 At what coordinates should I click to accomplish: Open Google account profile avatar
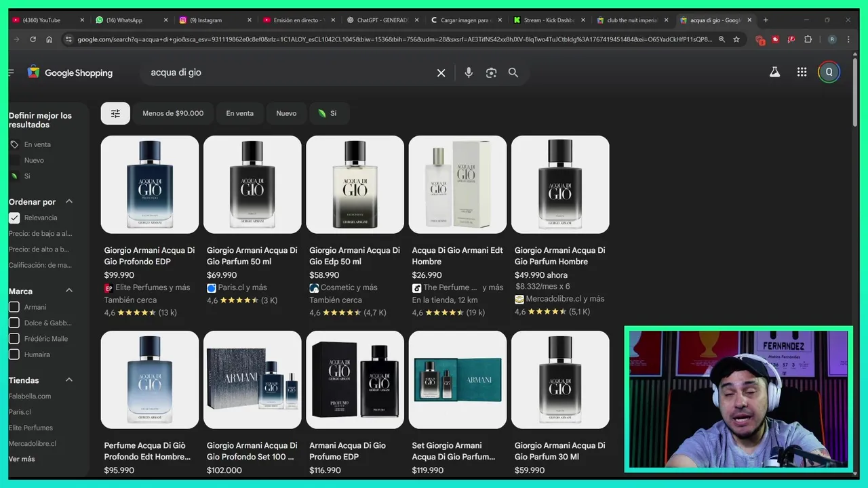(x=829, y=72)
